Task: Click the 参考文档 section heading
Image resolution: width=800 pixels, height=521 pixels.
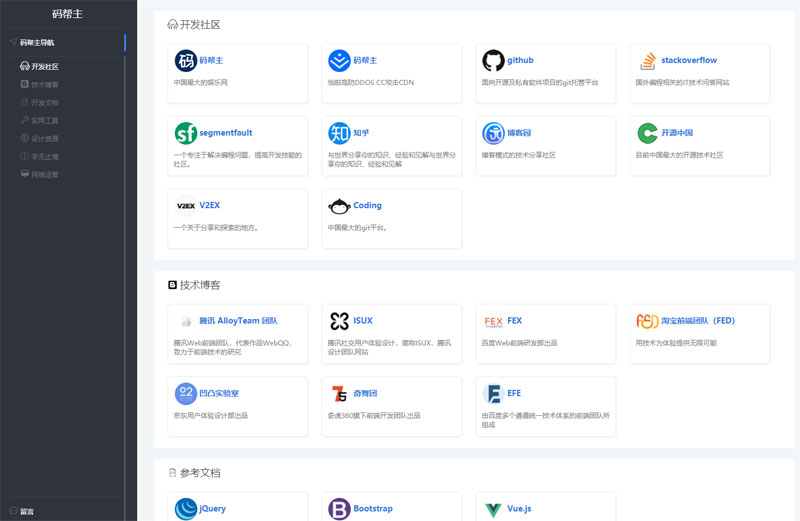Action: (200, 473)
